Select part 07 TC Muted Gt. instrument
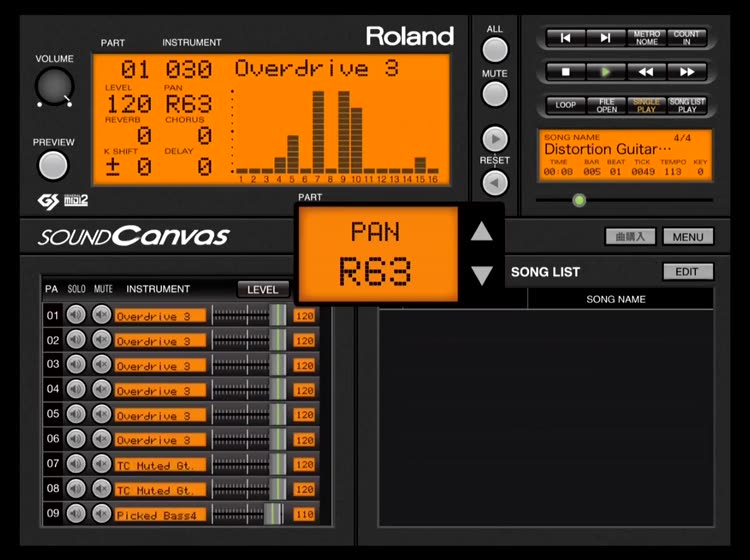 [160, 465]
